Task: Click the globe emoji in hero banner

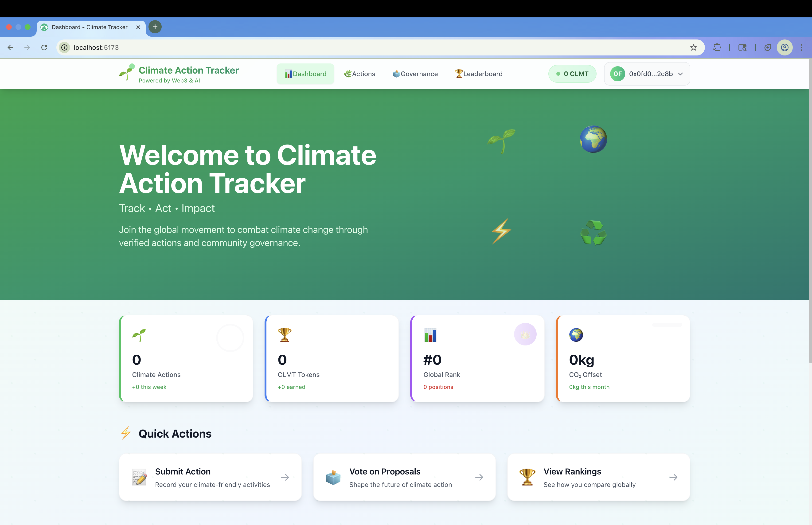Action: point(593,139)
